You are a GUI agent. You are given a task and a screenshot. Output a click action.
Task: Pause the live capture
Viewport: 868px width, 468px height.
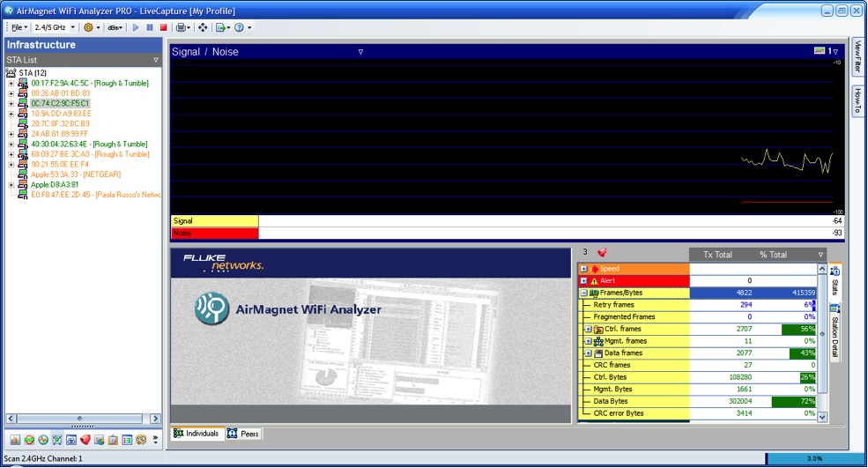[x=150, y=27]
